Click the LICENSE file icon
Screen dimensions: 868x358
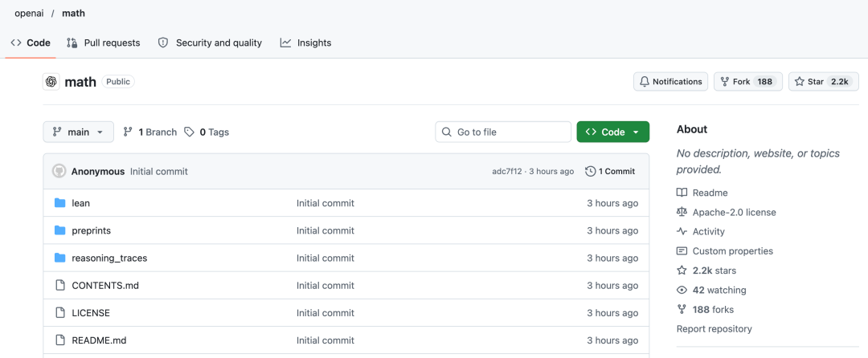(59, 313)
